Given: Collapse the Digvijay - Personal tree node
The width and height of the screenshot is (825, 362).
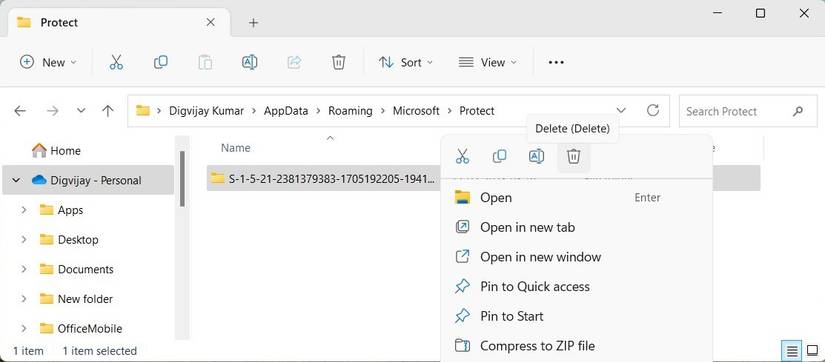Looking at the screenshot, I should tap(15, 180).
